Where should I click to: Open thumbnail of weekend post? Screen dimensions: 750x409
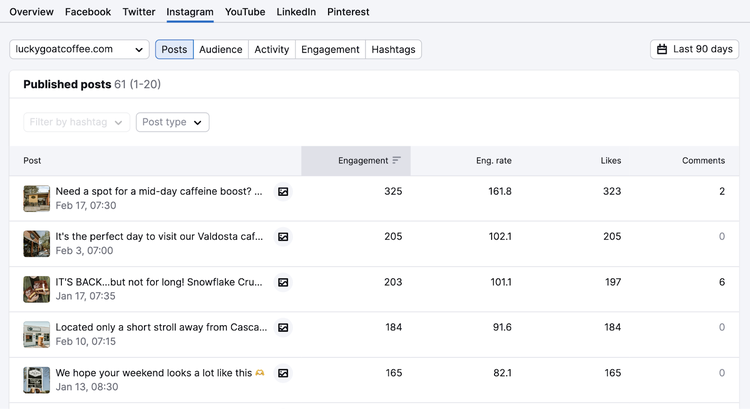[36, 380]
